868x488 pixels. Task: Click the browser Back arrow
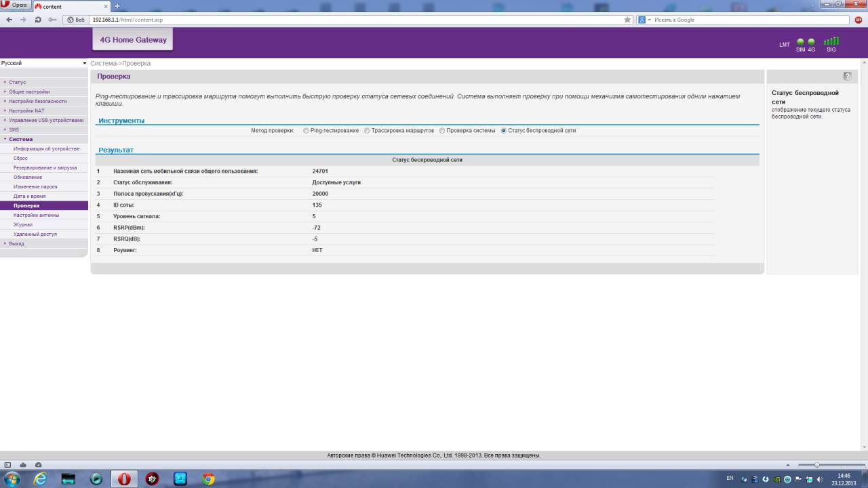click(x=9, y=20)
